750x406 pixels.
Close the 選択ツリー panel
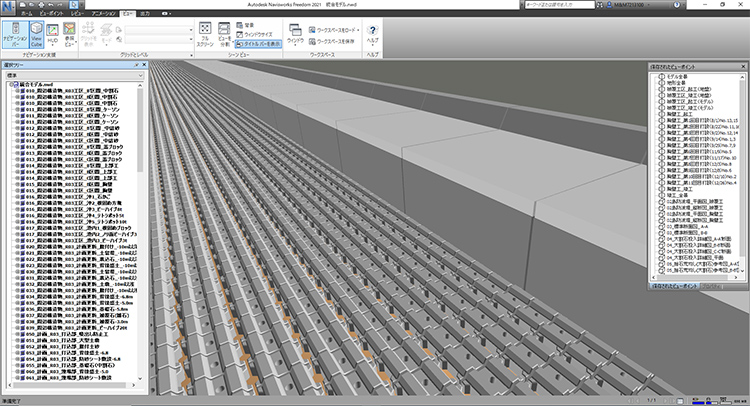(x=144, y=65)
